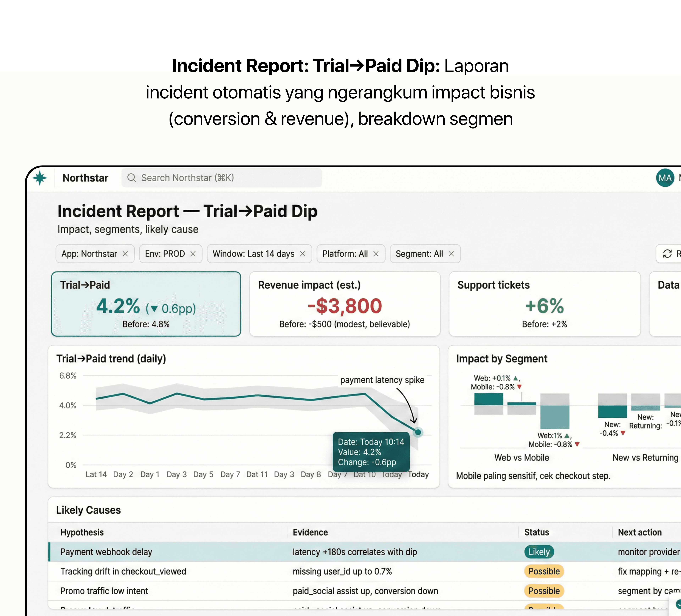Sort by the Hypothesis column header
The image size is (681, 616).
tap(82, 532)
